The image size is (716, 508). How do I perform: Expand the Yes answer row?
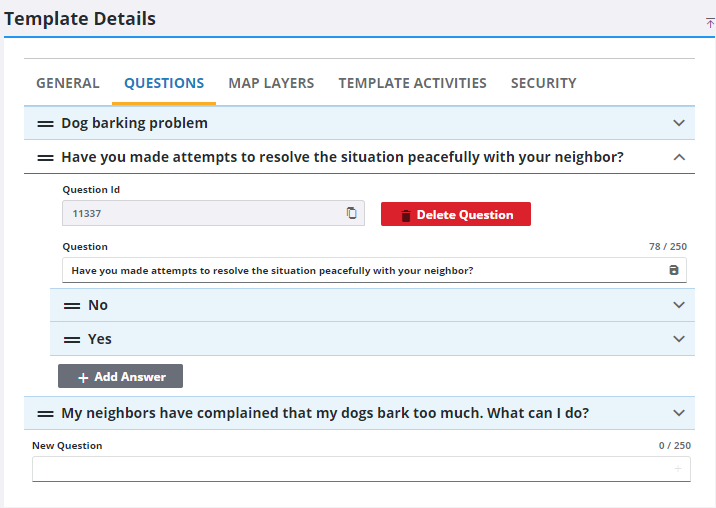(x=679, y=339)
